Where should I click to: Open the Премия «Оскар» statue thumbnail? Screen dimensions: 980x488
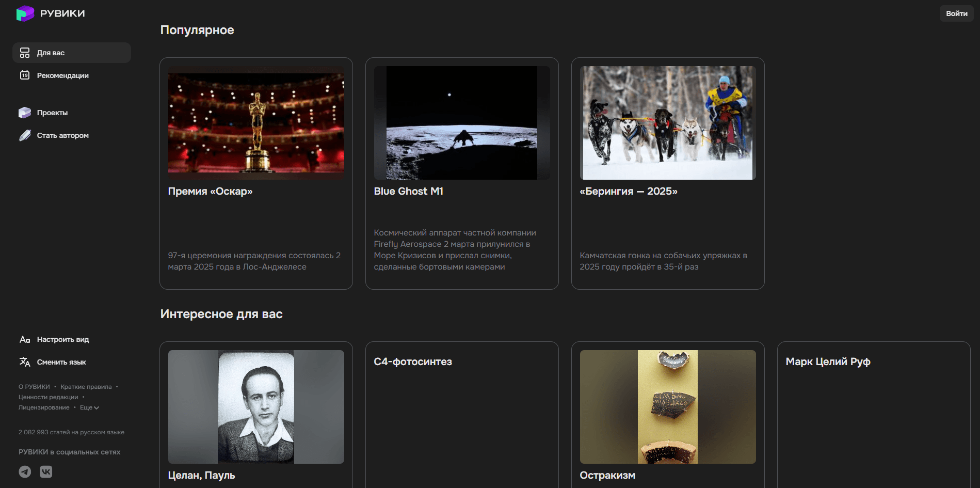coord(256,123)
